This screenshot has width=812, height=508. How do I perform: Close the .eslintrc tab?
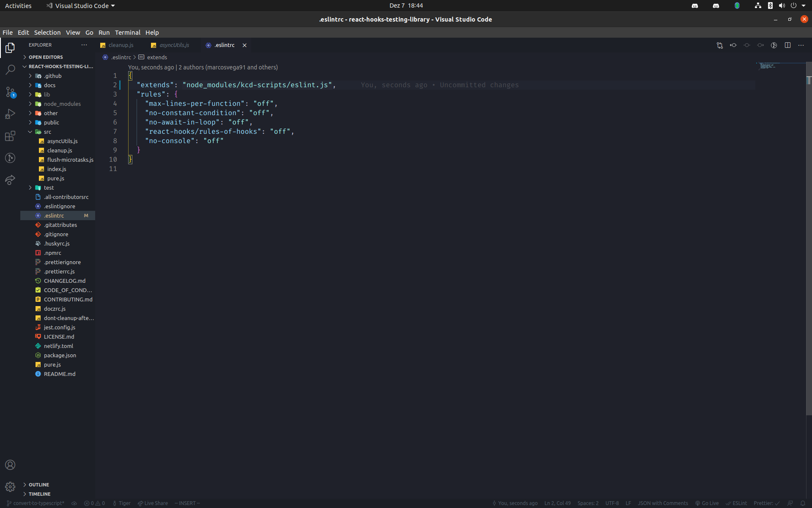244,45
